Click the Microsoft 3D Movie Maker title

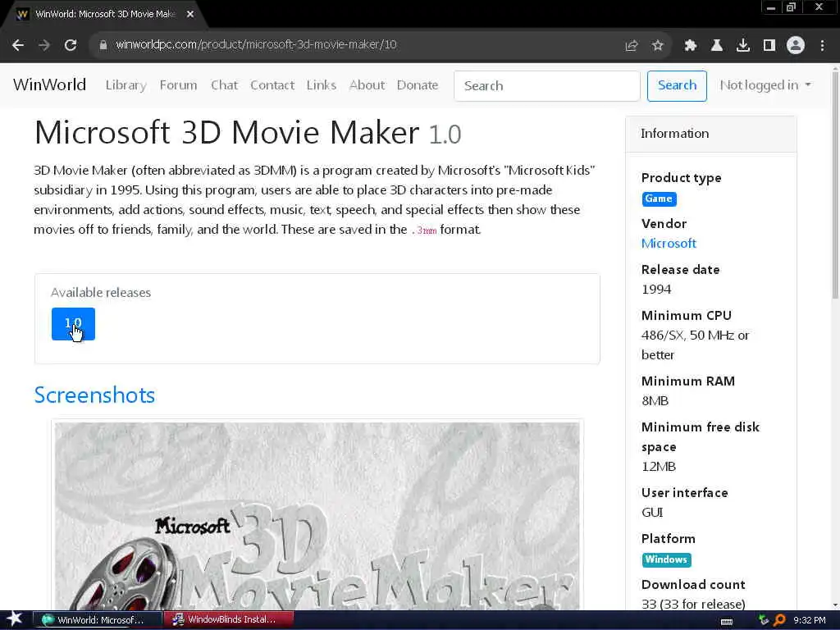tap(226, 132)
